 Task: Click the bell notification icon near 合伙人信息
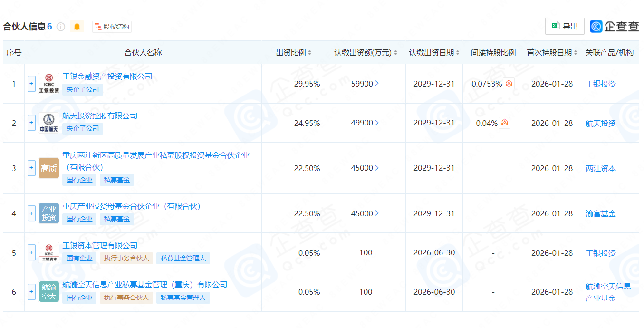77,26
